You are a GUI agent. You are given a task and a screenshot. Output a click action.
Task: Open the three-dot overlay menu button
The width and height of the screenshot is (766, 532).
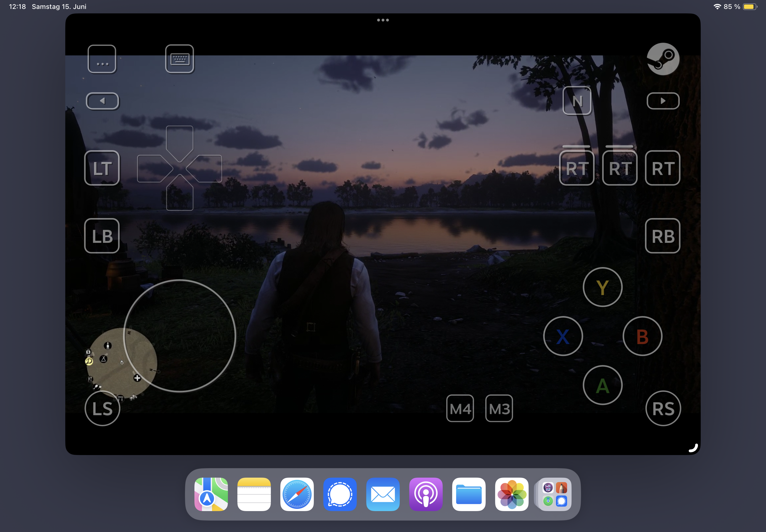coord(102,59)
